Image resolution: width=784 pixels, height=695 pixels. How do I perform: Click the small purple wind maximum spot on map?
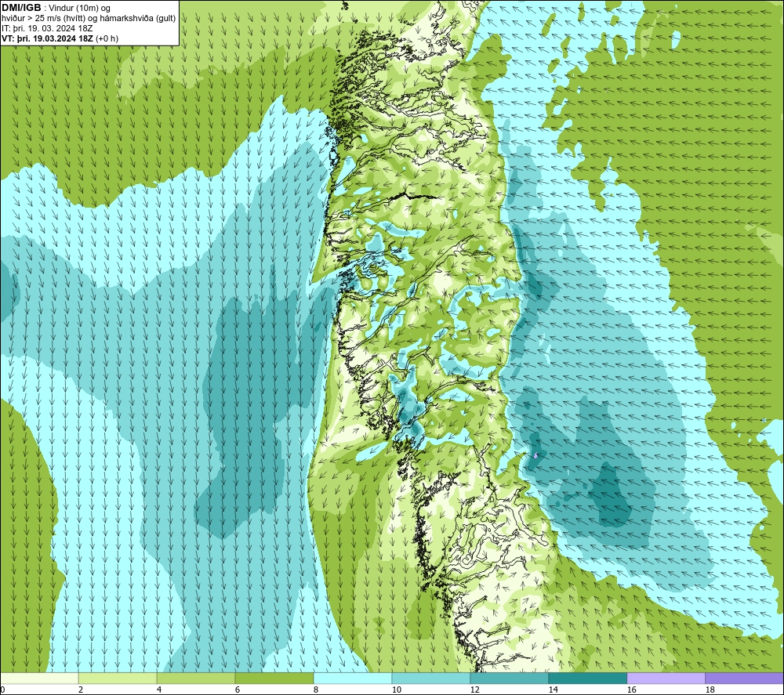535,455
